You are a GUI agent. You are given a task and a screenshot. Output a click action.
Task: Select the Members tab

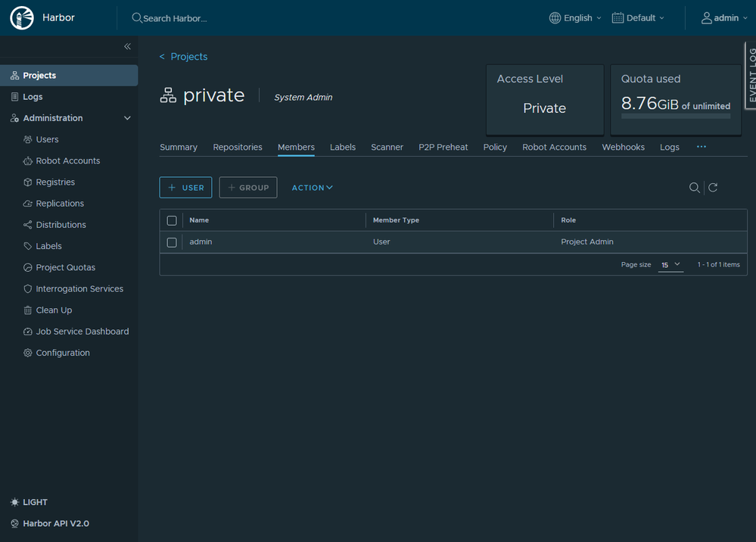[296, 147]
